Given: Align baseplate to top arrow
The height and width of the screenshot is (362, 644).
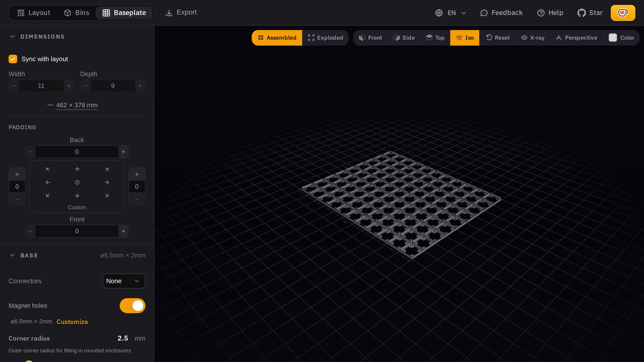Looking at the screenshot, I should click(77, 169).
